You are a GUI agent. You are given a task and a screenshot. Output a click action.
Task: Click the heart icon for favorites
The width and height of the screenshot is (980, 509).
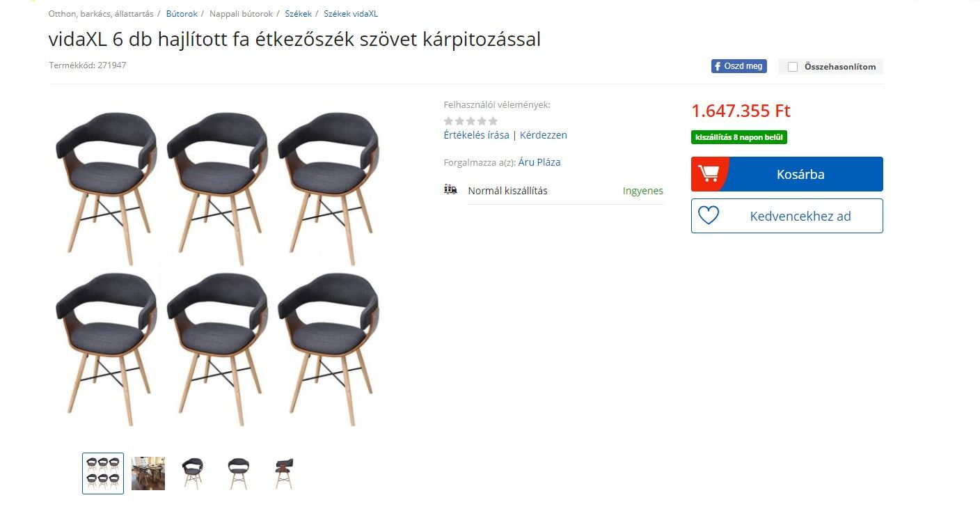[709, 215]
